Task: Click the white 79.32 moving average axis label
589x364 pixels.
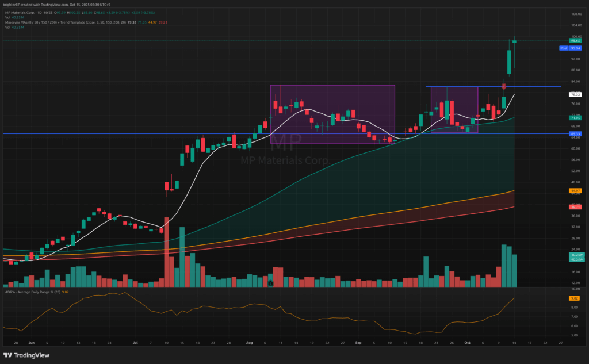Action: [x=574, y=94]
